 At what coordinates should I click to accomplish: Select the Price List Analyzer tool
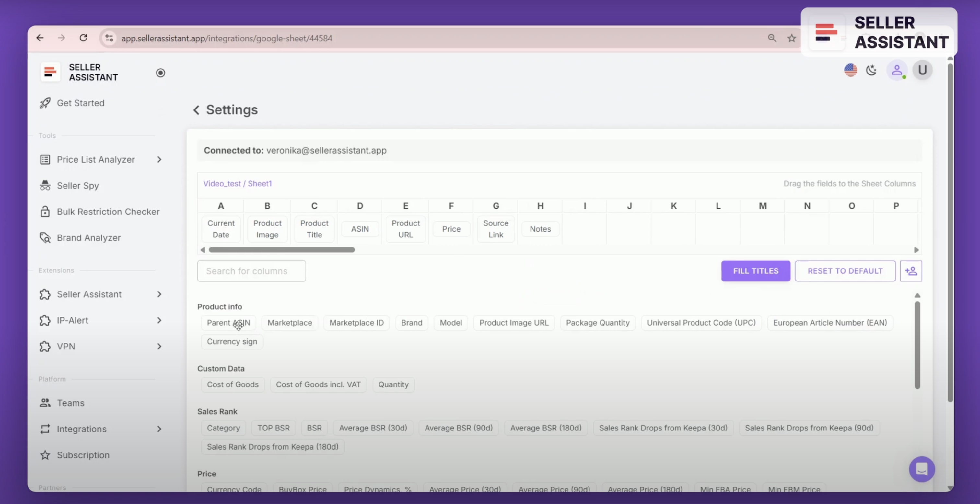click(x=96, y=159)
